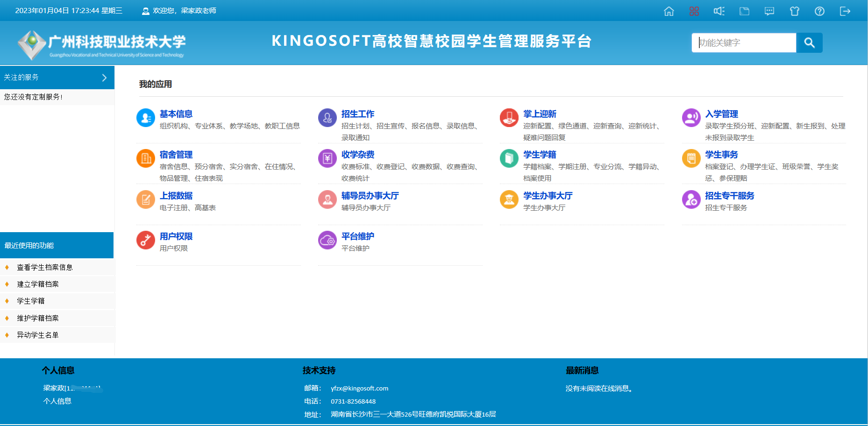Open the 平台维护 app icon
Viewport: 868px width, 426px height.
[x=327, y=240]
